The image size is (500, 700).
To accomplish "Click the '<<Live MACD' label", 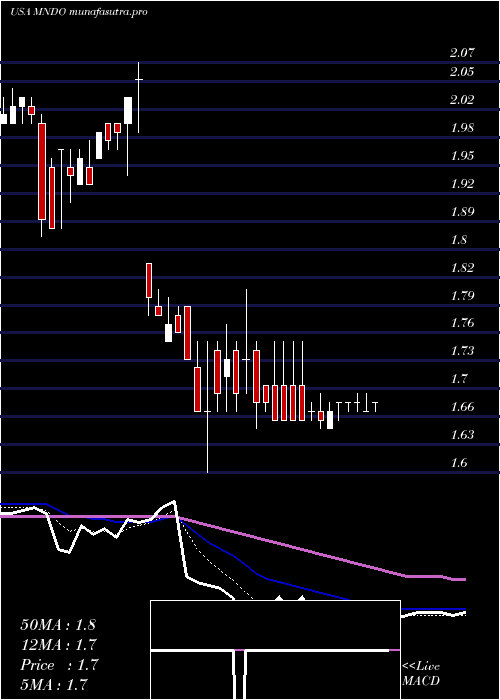I will point(421,674).
